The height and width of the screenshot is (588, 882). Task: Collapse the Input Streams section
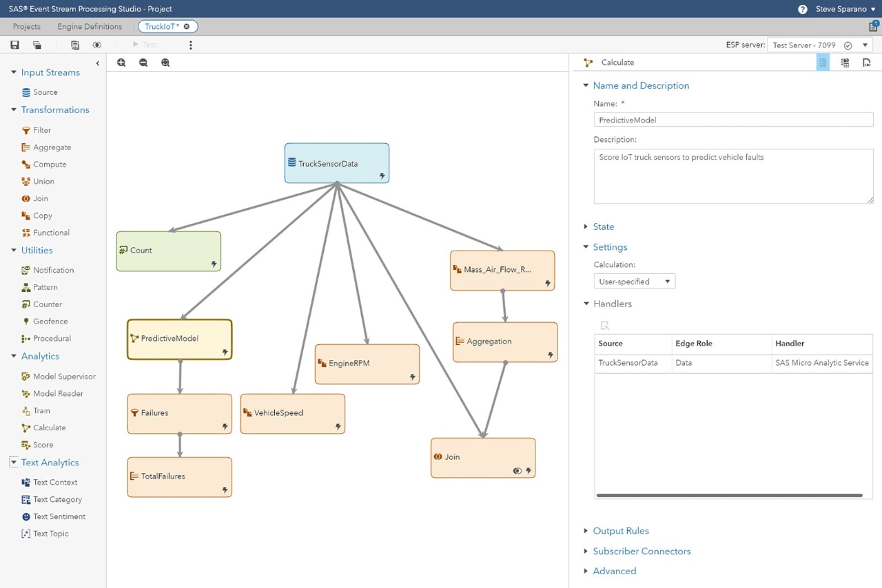(x=14, y=72)
